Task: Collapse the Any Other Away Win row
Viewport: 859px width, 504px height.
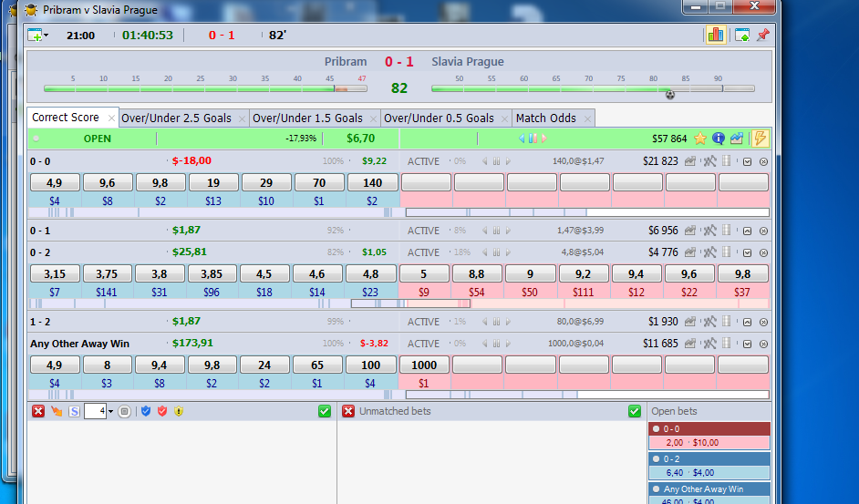Action: point(747,344)
